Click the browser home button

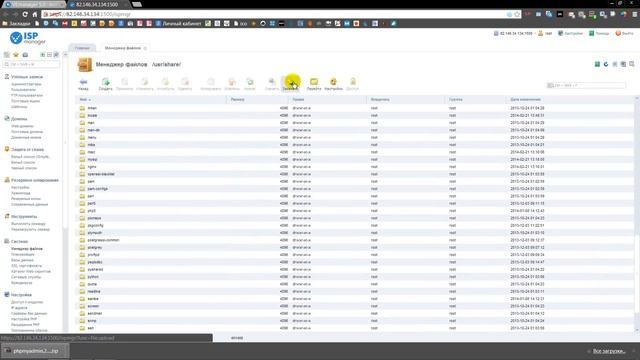[35, 14]
